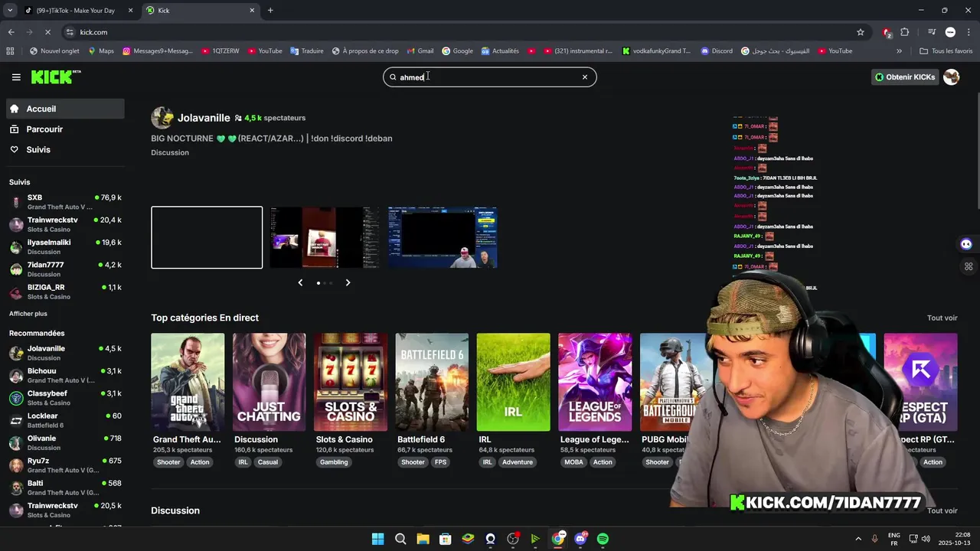The image size is (980, 551).
Task: Open Locklear recommended channel
Action: (65, 420)
